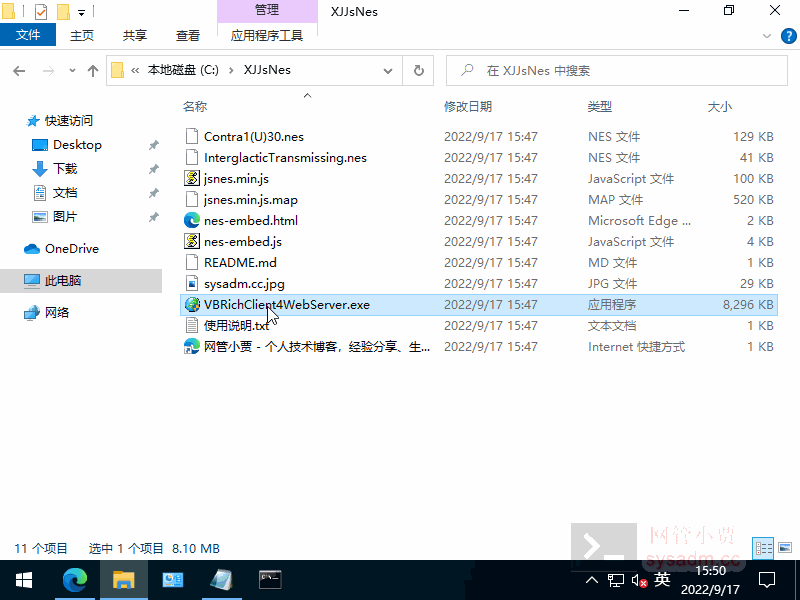Open recent locations dropdown arrow
Image resolution: width=800 pixels, height=600 pixels.
[x=72, y=70]
